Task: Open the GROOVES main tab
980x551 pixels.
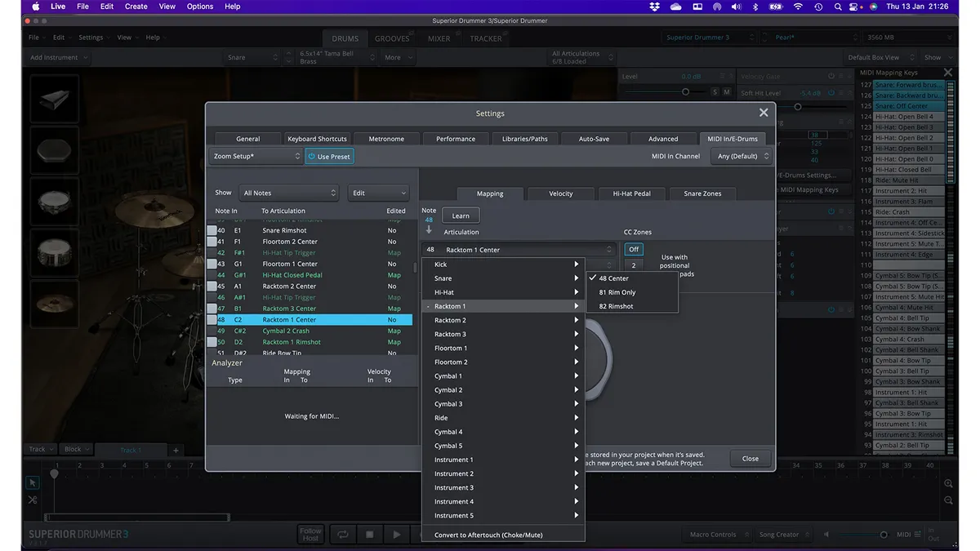Action: [x=392, y=38]
